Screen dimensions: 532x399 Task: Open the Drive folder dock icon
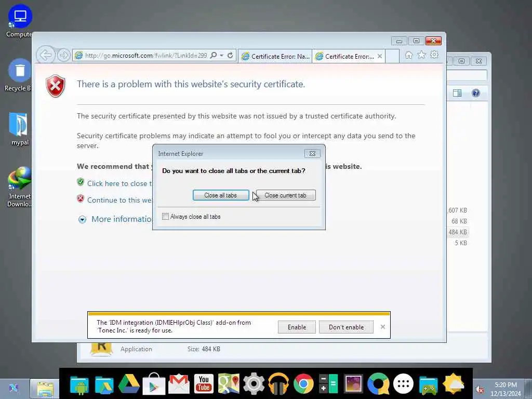(x=104, y=384)
